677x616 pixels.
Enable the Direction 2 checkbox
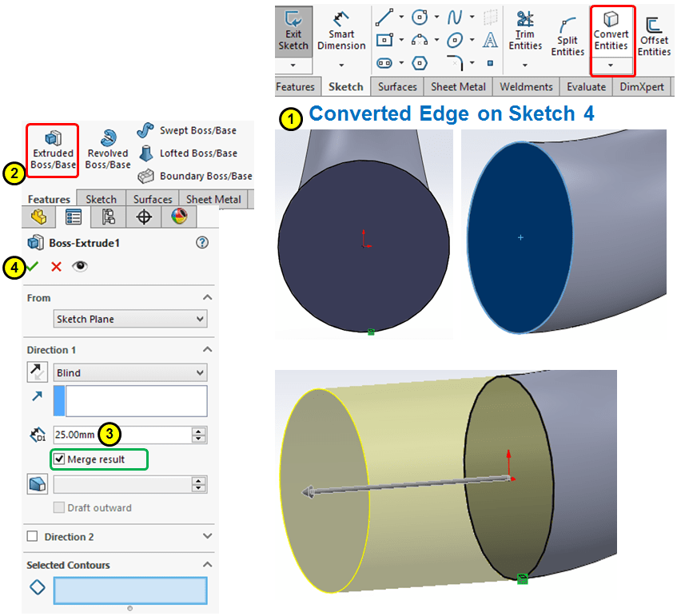(x=33, y=537)
